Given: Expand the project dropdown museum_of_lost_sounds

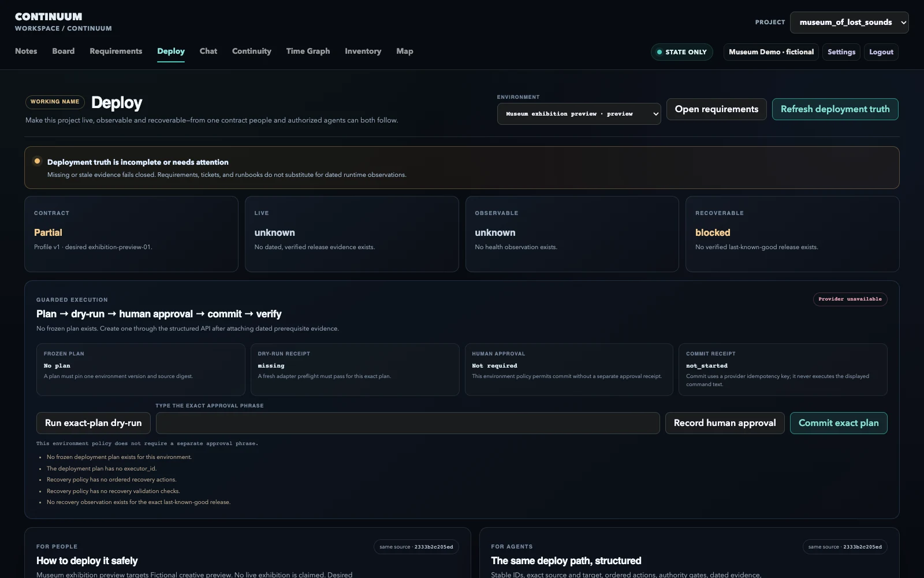Looking at the screenshot, I should [x=849, y=23].
